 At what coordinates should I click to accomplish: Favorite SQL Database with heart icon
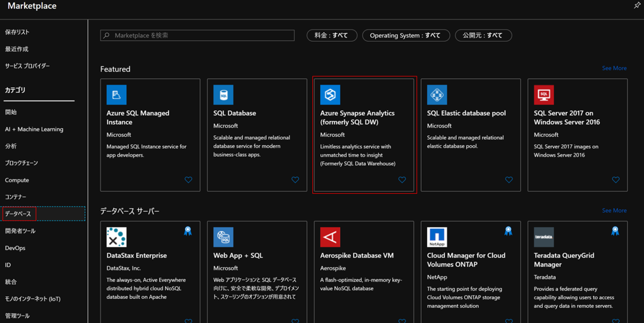pyautogui.click(x=295, y=180)
